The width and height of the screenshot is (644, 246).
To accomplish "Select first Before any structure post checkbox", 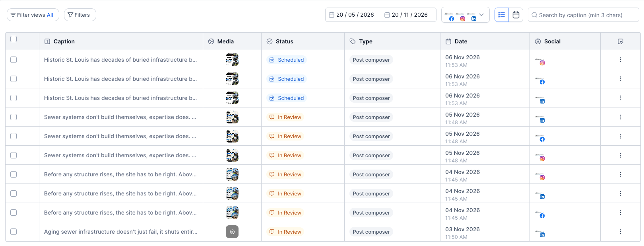I will pyautogui.click(x=14, y=174).
